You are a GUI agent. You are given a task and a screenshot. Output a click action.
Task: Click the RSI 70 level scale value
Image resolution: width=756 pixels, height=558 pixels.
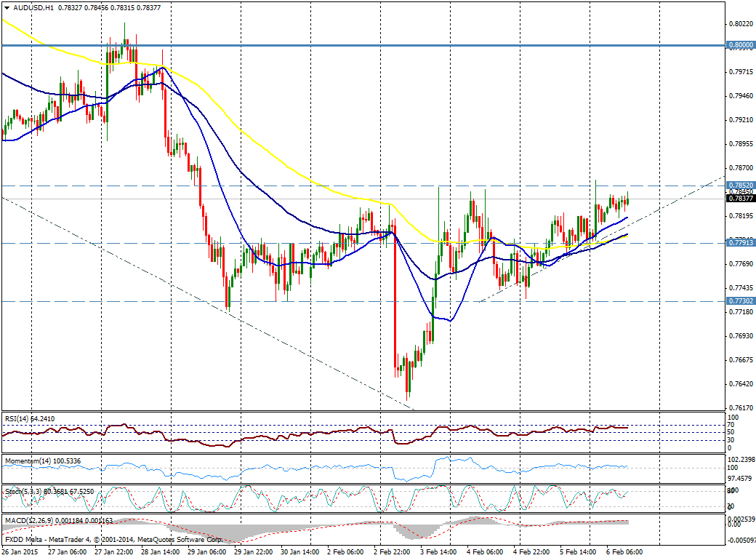[x=732, y=425]
